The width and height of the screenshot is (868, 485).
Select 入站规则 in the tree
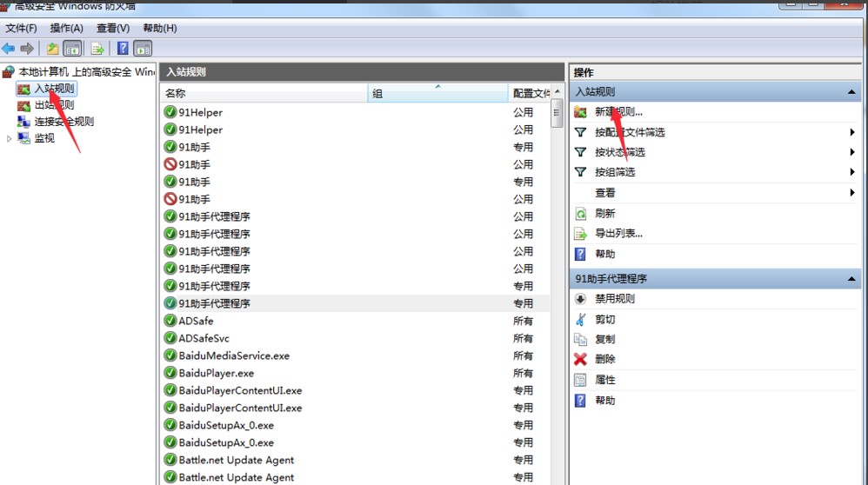[x=54, y=89]
